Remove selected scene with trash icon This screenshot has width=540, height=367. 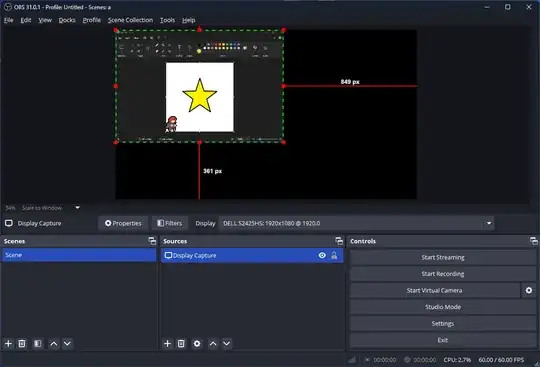[x=22, y=344]
